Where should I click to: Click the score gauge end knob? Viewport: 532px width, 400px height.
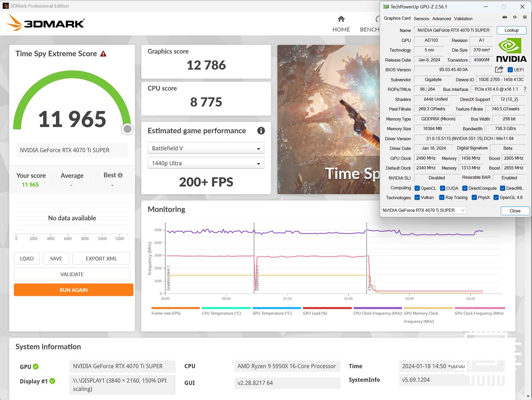(x=127, y=129)
